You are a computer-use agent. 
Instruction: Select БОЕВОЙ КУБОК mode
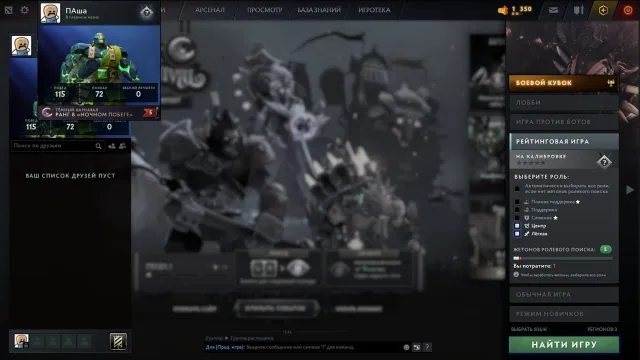(564, 83)
